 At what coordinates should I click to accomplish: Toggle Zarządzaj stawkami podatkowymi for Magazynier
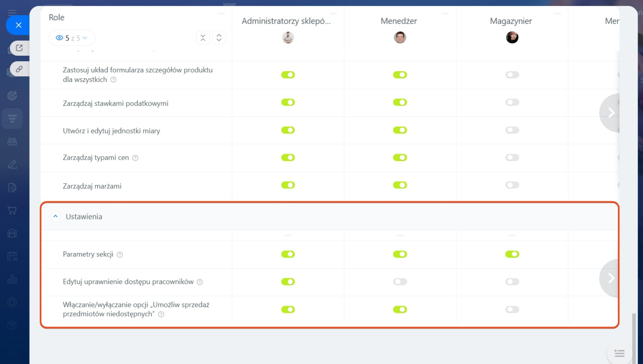[512, 102]
